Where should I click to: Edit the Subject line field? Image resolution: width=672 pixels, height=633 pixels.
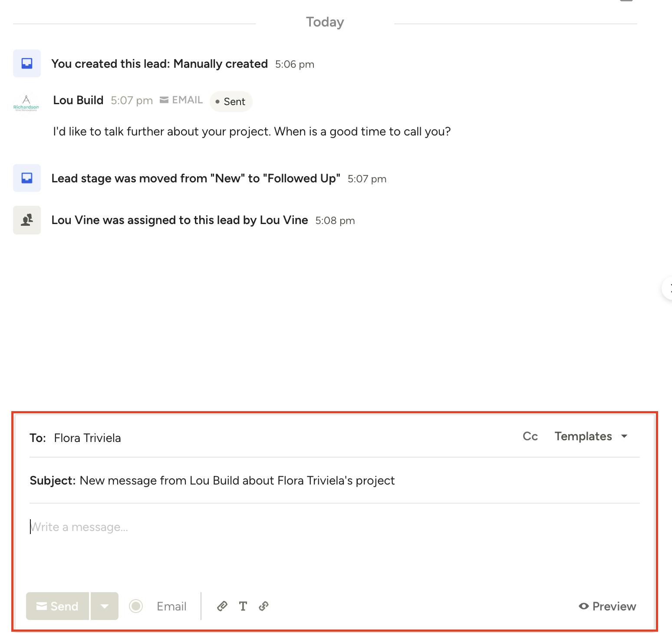pyautogui.click(x=334, y=481)
